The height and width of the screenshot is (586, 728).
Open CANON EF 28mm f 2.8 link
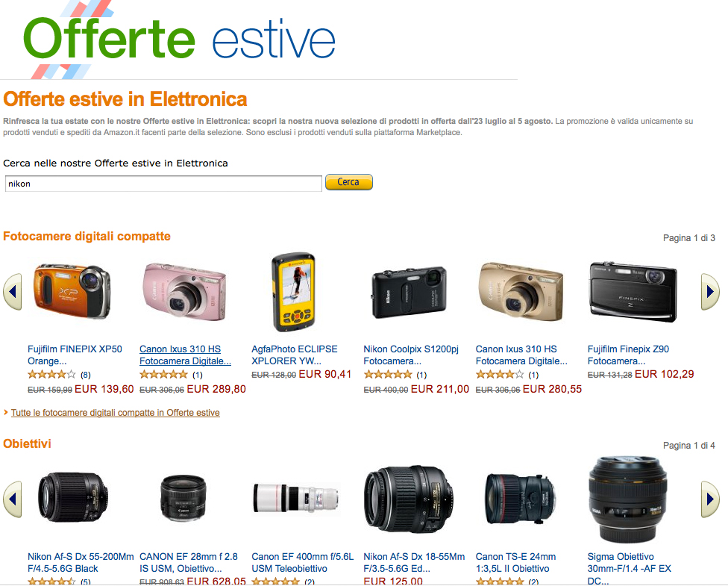pyautogui.click(x=189, y=562)
